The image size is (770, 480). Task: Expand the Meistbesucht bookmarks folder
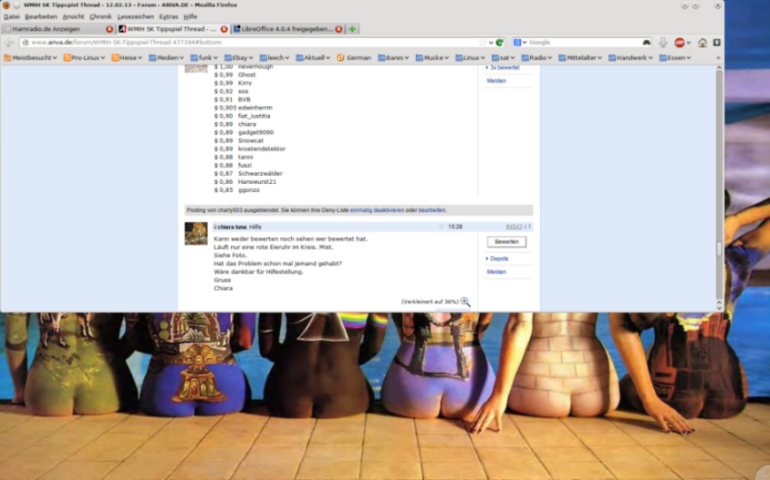tap(30, 58)
